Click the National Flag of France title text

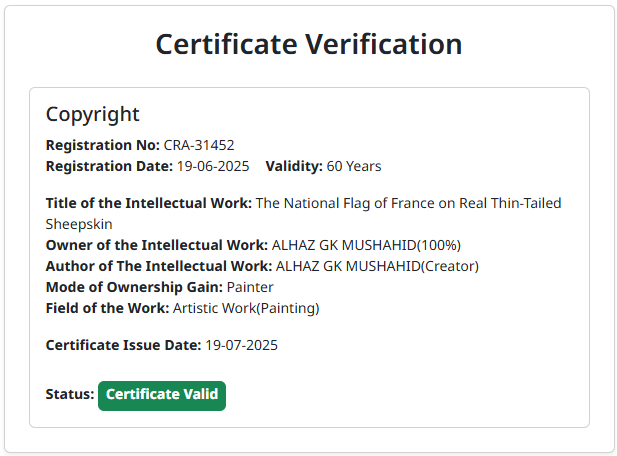coord(408,203)
